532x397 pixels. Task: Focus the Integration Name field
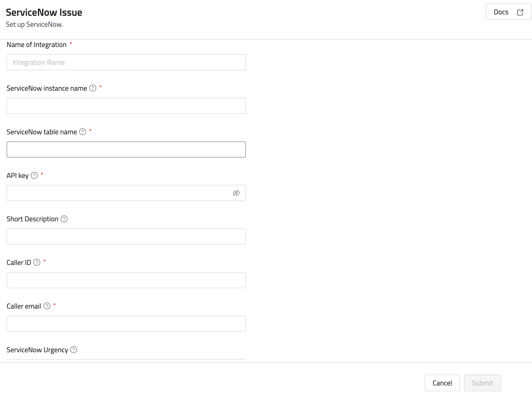pos(126,62)
